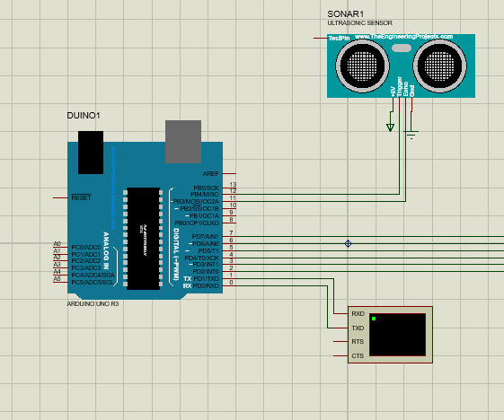The height and width of the screenshot is (420, 504).
Task: Click the PC1/ADC1 analog pin label
Action: 86,254
